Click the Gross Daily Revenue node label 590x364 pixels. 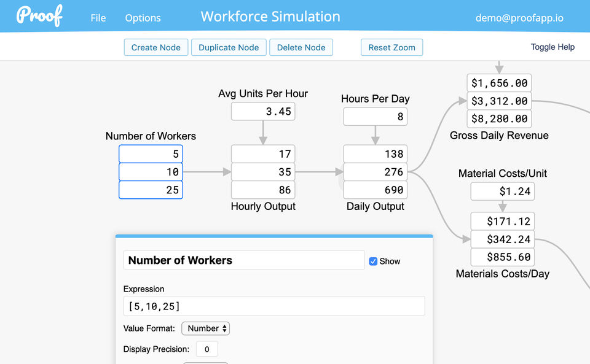pos(499,135)
